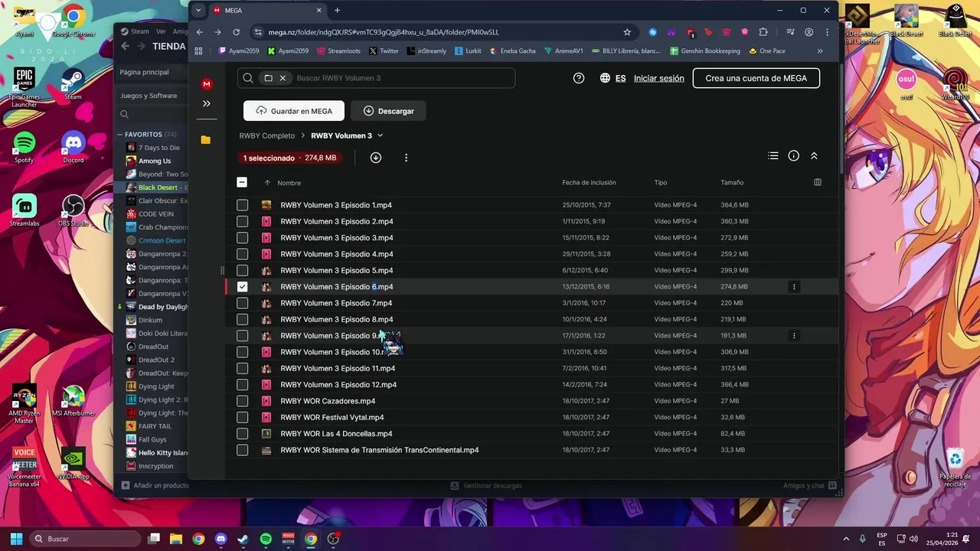Sort by the Nombre column header

point(289,183)
